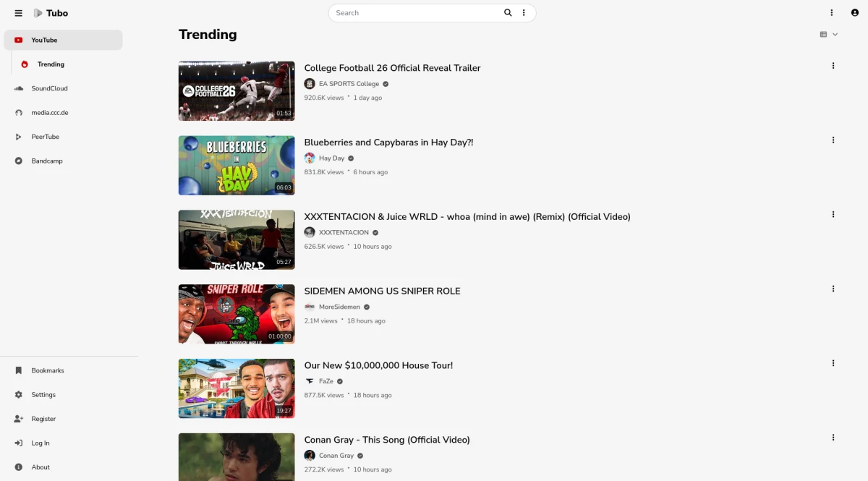The width and height of the screenshot is (868, 481).
Task: Click the hamburger menu icon
Action: click(x=18, y=13)
